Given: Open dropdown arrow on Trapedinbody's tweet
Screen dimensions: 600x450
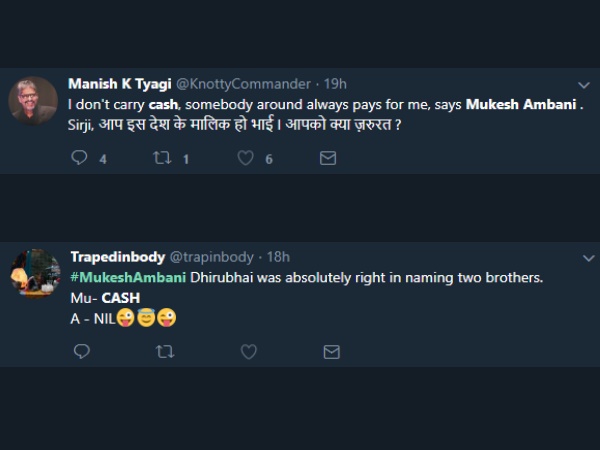Looking at the screenshot, I should [584, 258].
